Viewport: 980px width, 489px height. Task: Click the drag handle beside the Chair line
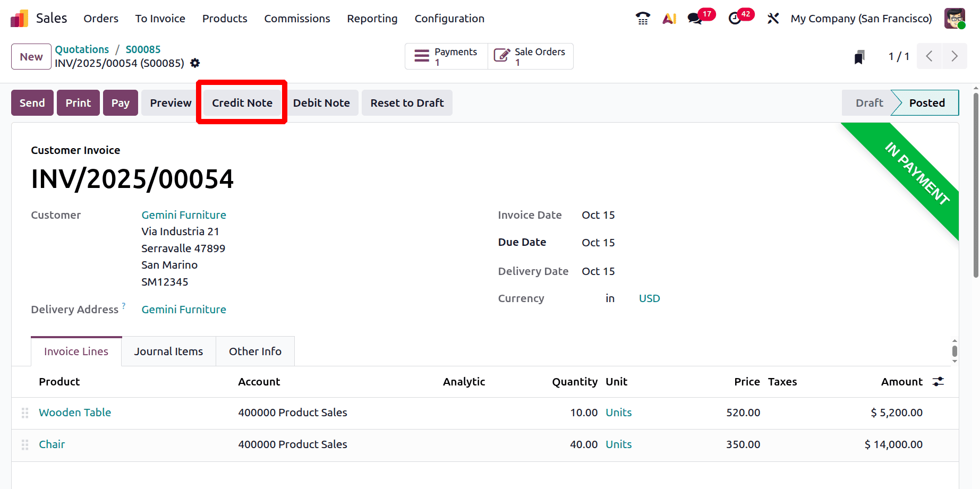point(24,444)
